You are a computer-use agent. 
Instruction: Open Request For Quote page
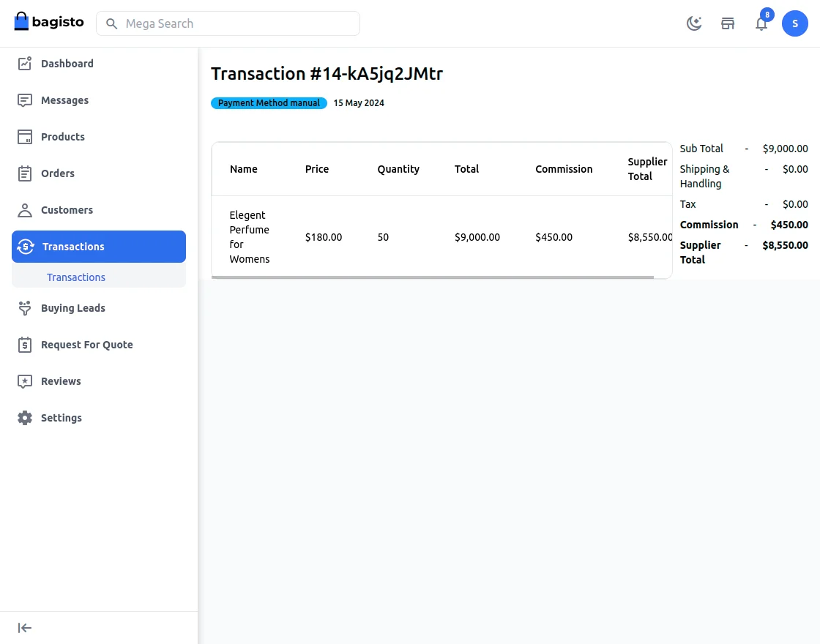(x=86, y=345)
